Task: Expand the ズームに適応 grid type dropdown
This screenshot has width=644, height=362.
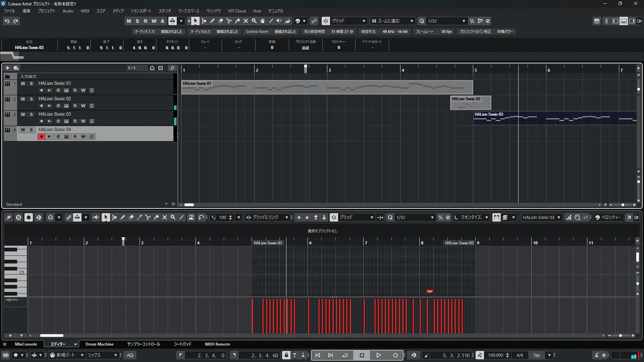Action: click(x=412, y=21)
